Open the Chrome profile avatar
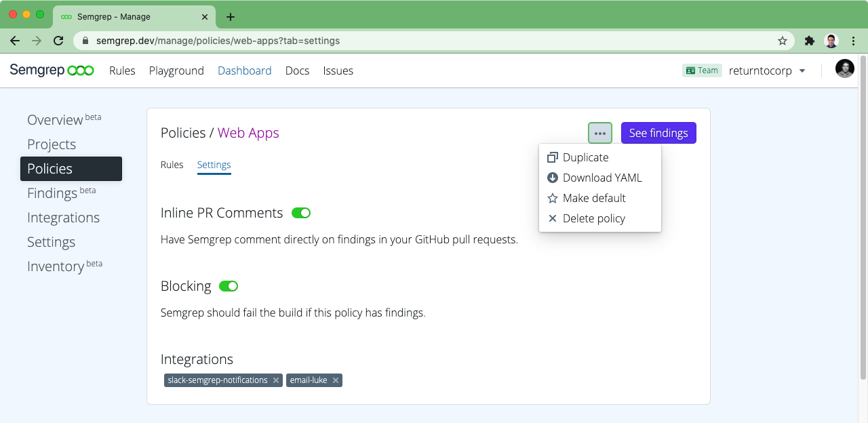This screenshot has width=868, height=423. 831,41
